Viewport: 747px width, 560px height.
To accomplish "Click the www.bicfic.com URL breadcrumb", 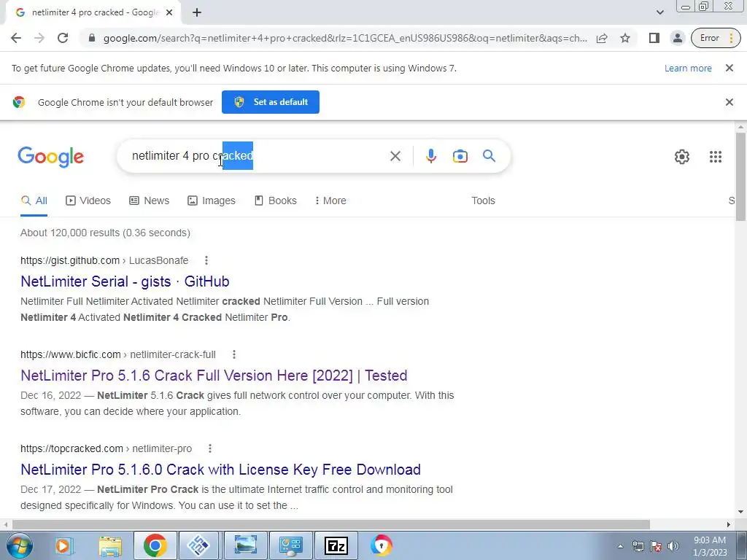I will (118, 354).
